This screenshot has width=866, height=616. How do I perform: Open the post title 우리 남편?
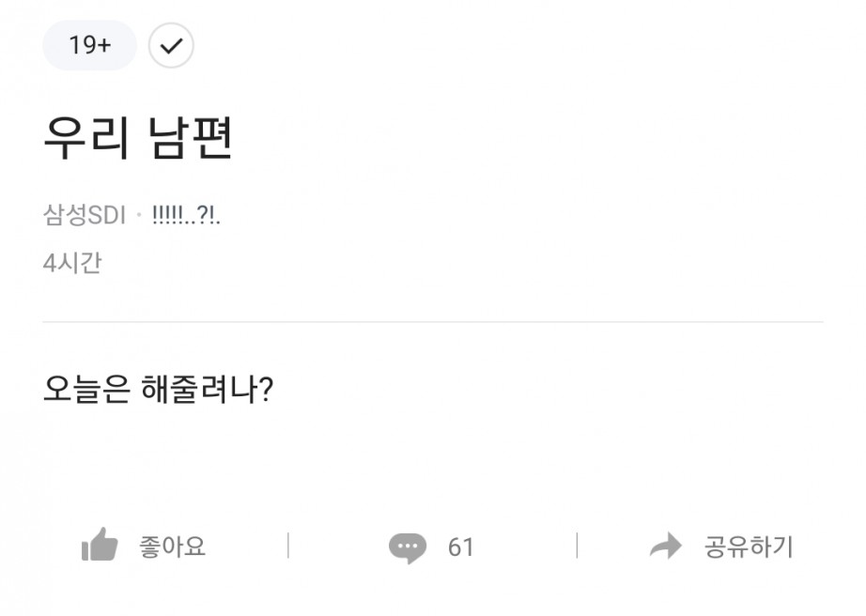pos(137,138)
